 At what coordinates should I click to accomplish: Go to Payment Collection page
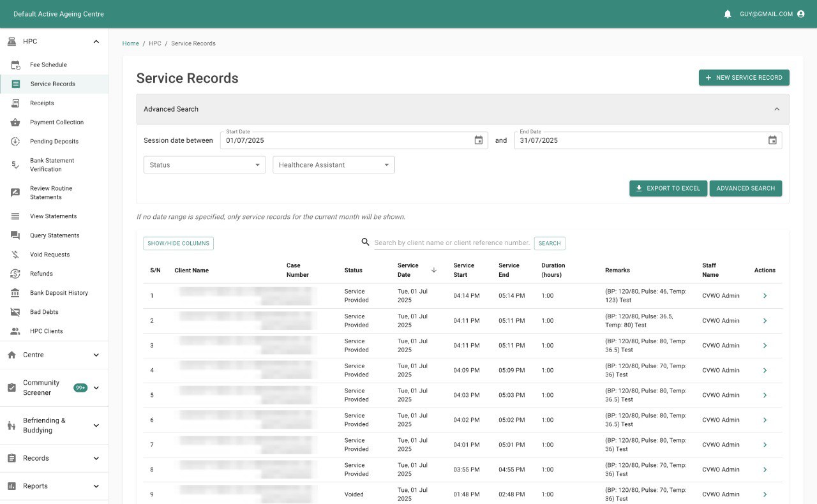[x=56, y=122]
